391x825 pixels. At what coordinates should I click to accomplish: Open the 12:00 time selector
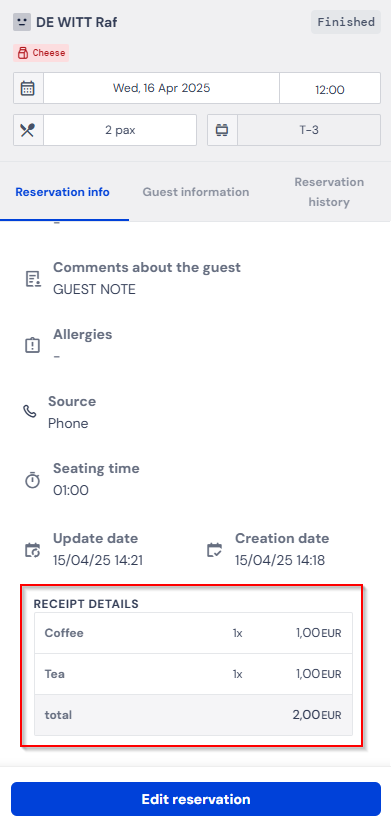[x=330, y=89]
